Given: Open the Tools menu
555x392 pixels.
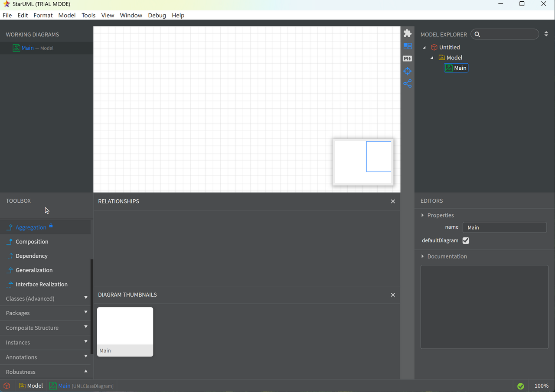Looking at the screenshot, I should [x=88, y=15].
